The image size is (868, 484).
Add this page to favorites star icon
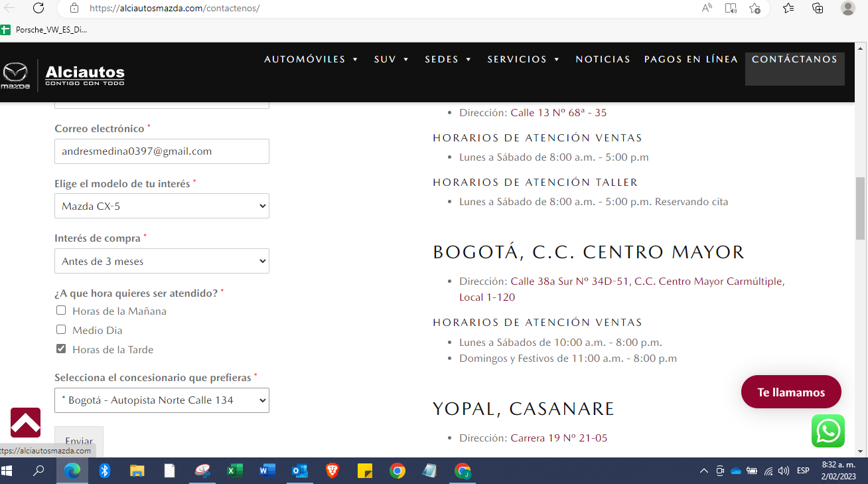tap(755, 8)
